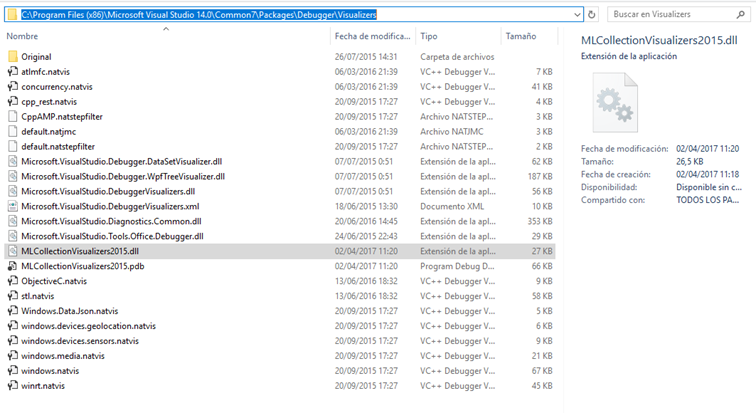
Task: Click the Disponibilidad value in details pane
Action: [709, 187]
